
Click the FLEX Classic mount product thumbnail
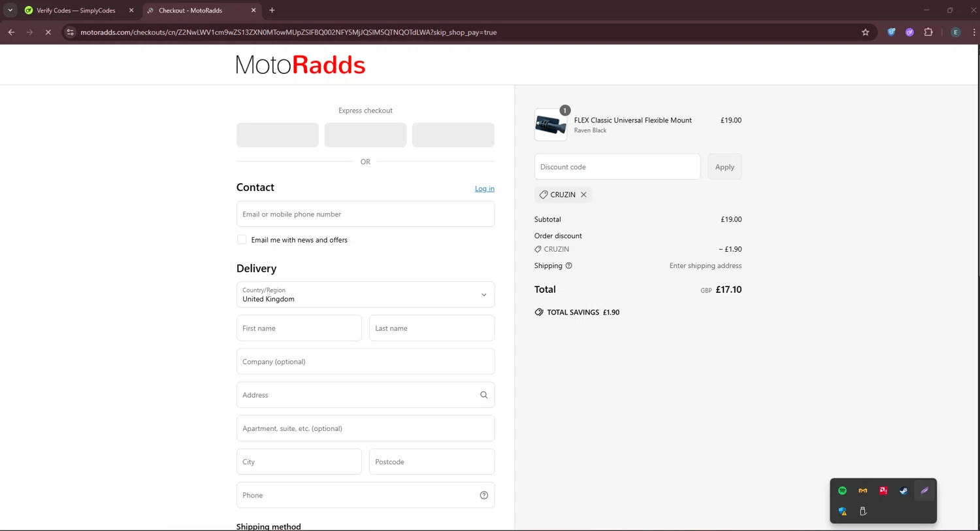[551, 125]
